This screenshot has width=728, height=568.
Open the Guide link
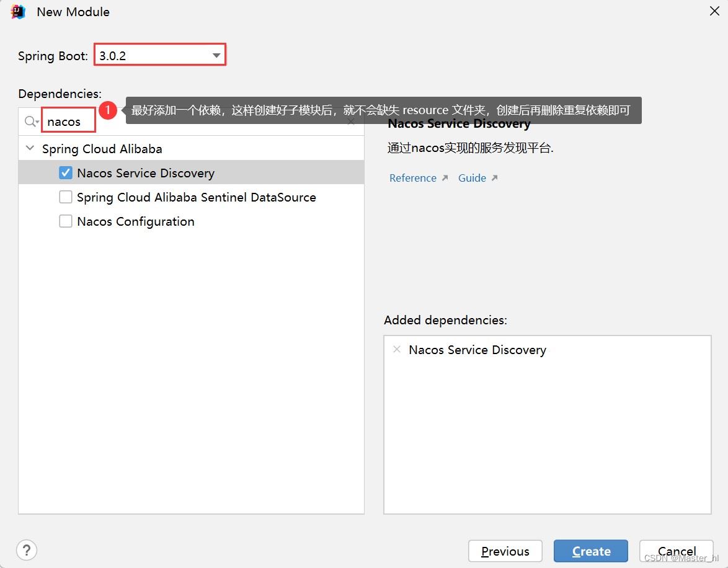point(472,178)
